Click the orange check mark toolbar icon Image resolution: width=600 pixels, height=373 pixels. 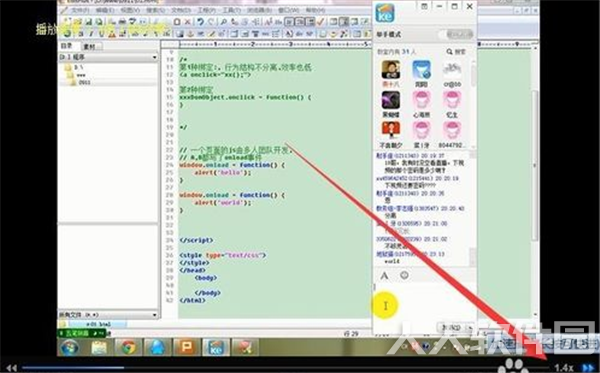coord(321,21)
